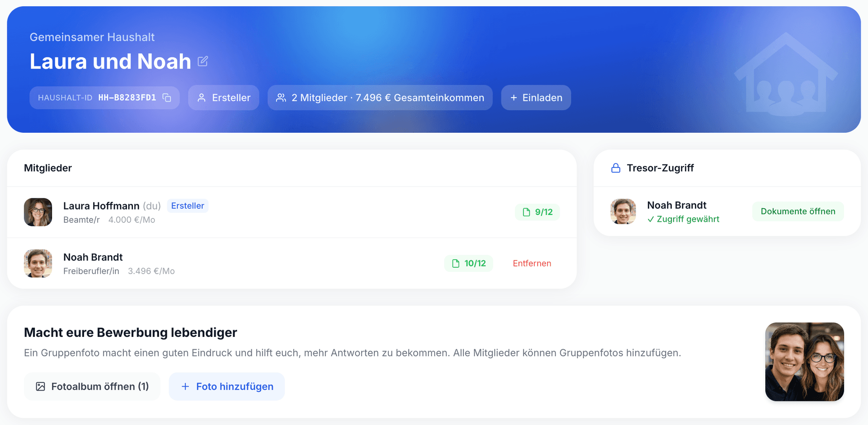Click the 4.000 €/Mo income value
Image resolution: width=868 pixels, height=425 pixels.
(x=132, y=220)
